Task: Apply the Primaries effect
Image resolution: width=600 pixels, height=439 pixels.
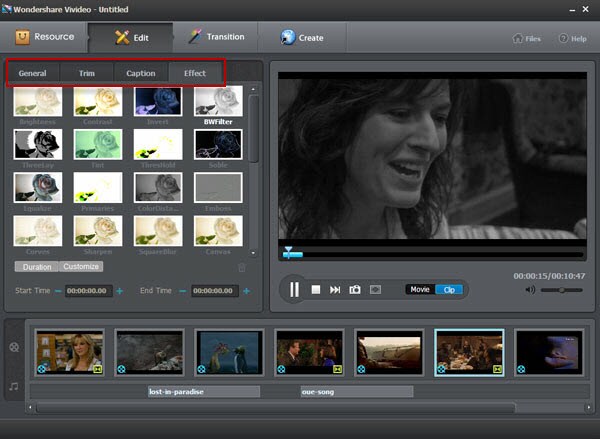Action: 98,188
